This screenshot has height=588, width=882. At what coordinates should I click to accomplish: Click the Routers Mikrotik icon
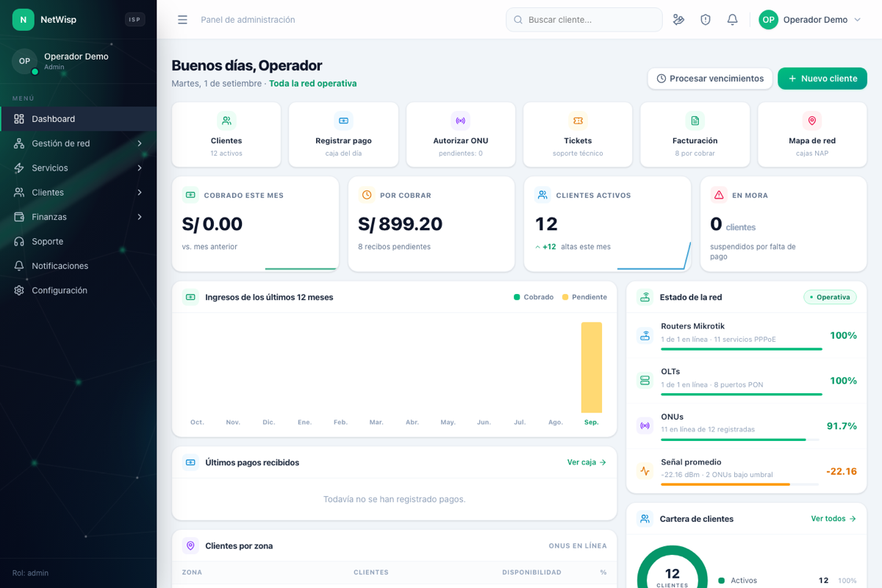[645, 336]
